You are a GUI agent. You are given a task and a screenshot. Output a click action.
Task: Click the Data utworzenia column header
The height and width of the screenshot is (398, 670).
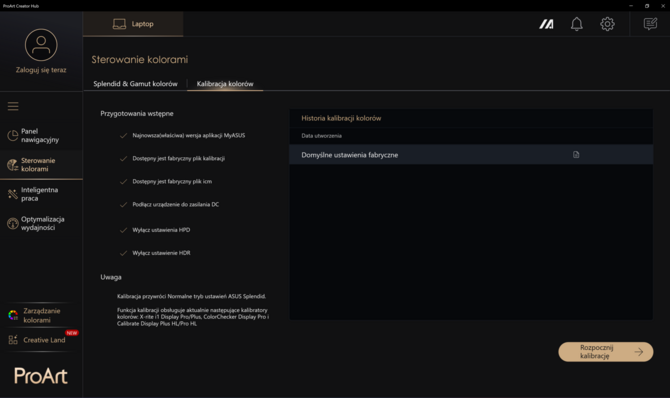point(321,136)
